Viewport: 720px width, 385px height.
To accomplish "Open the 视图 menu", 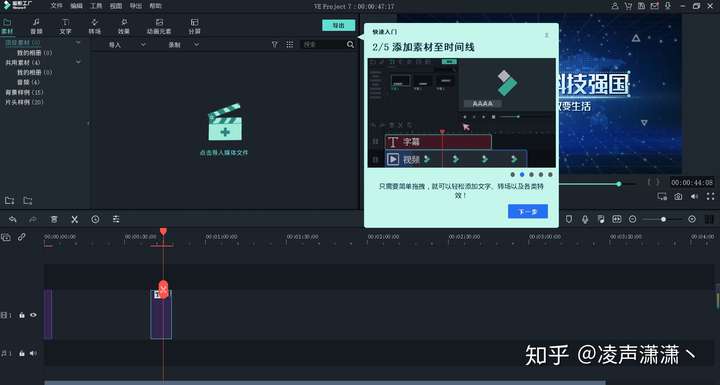I will pyautogui.click(x=116, y=6).
